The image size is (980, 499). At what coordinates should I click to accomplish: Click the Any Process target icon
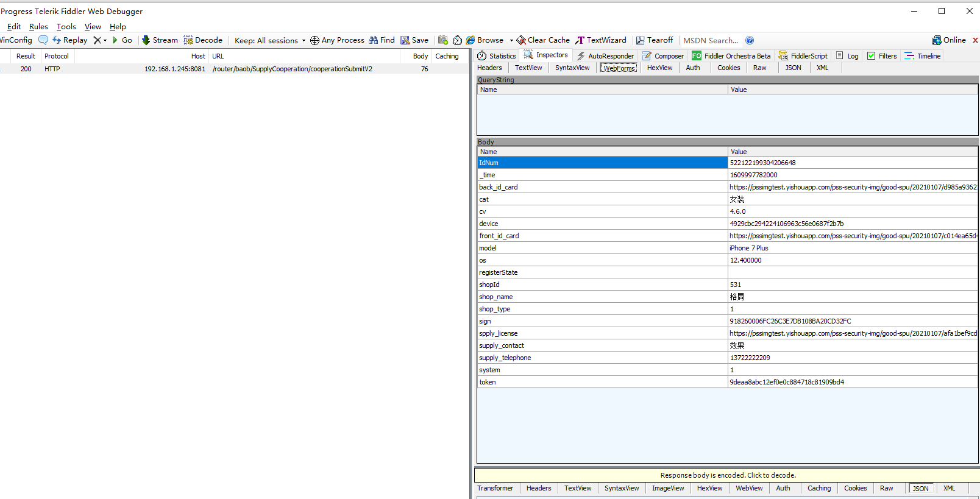[314, 40]
